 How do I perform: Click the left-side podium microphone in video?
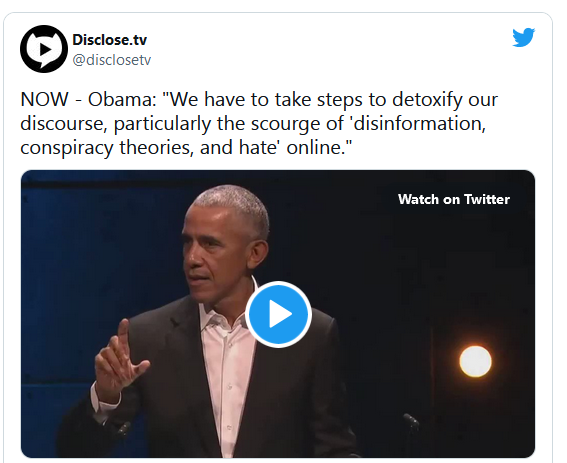(x=124, y=429)
